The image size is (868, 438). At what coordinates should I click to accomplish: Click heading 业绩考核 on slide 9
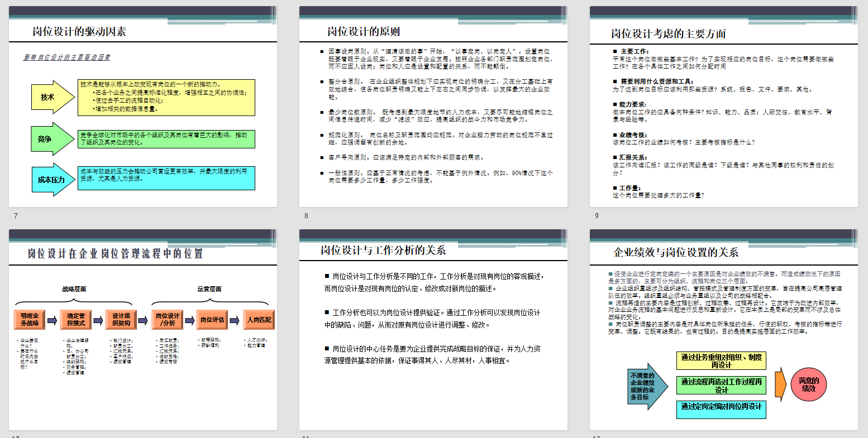click(x=633, y=135)
